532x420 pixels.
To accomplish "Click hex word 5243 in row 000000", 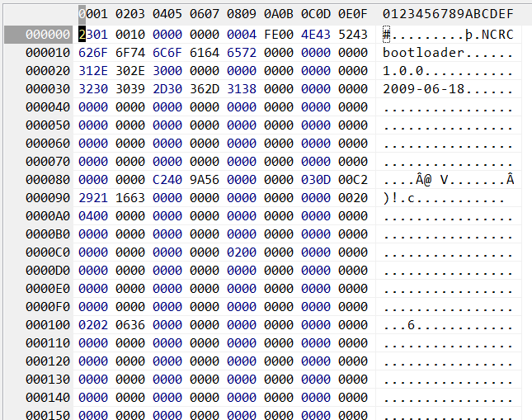I will click(353, 35).
